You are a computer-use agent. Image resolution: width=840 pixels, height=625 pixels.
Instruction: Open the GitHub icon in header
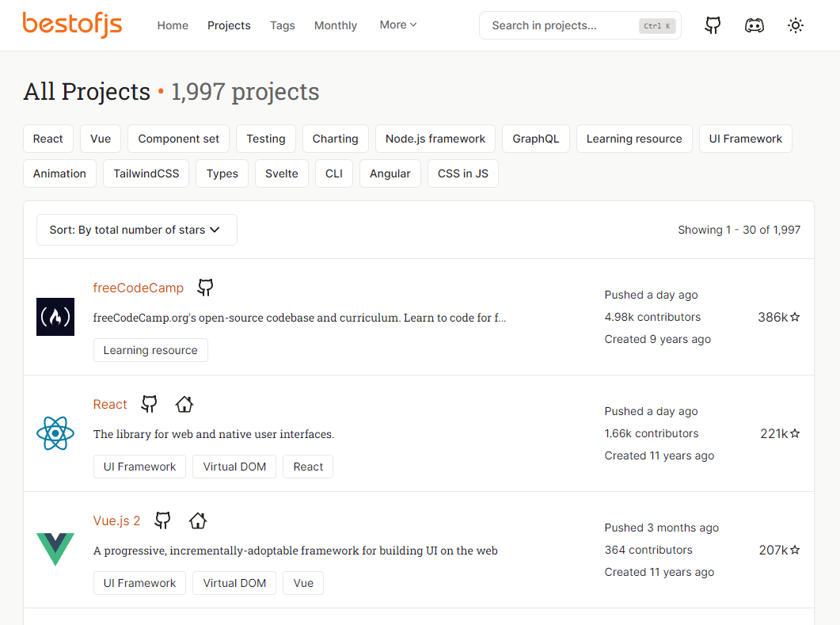[x=713, y=25]
